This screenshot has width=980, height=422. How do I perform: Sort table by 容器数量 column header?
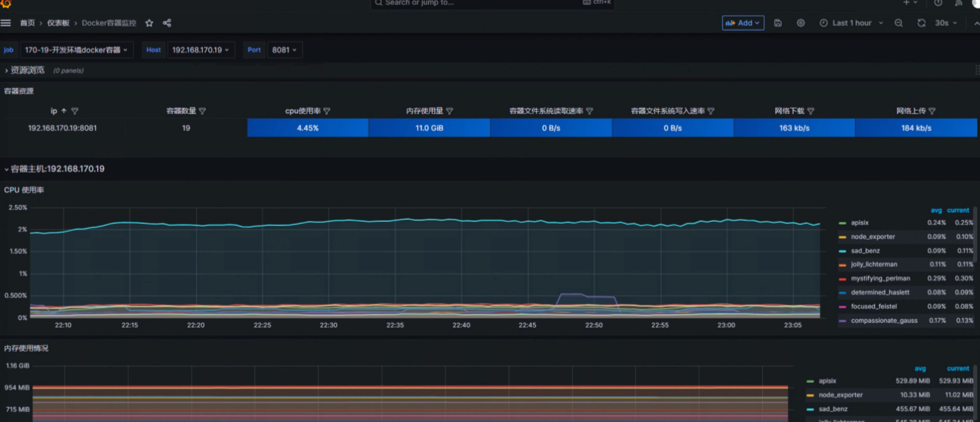tap(181, 111)
